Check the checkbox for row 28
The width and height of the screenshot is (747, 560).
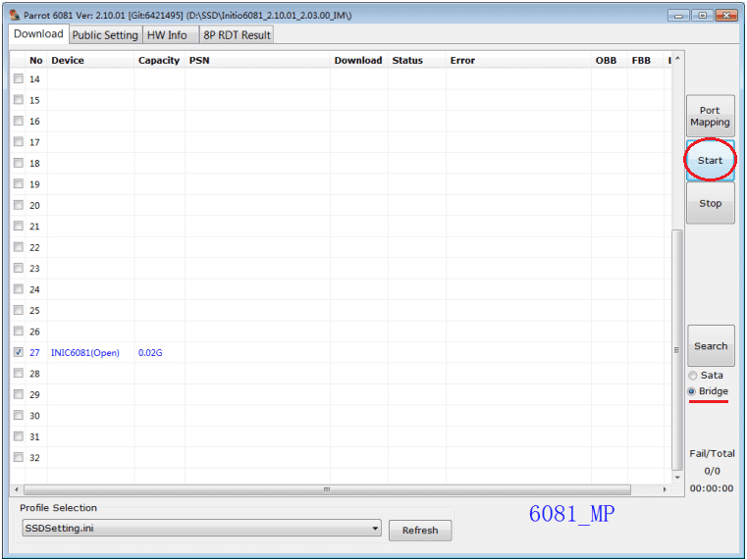click(x=18, y=373)
